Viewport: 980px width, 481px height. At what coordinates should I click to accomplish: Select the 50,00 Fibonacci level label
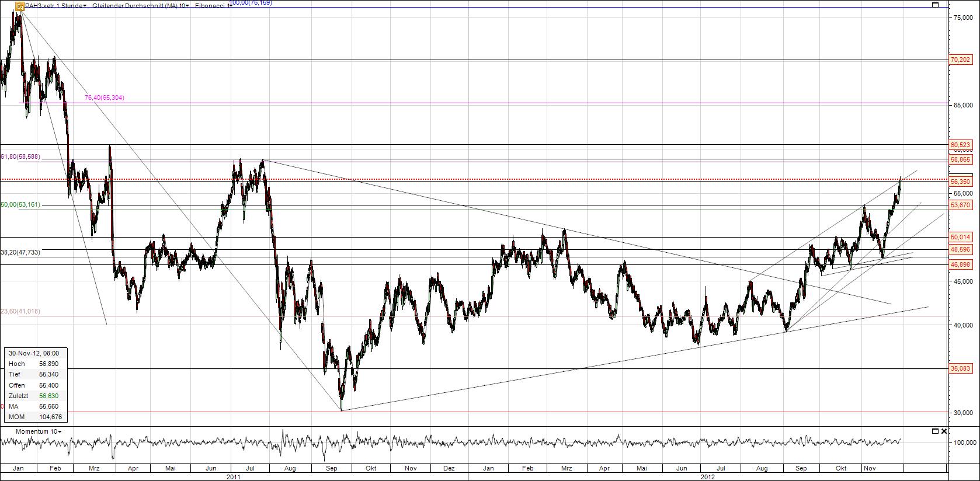[x=20, y=204]
